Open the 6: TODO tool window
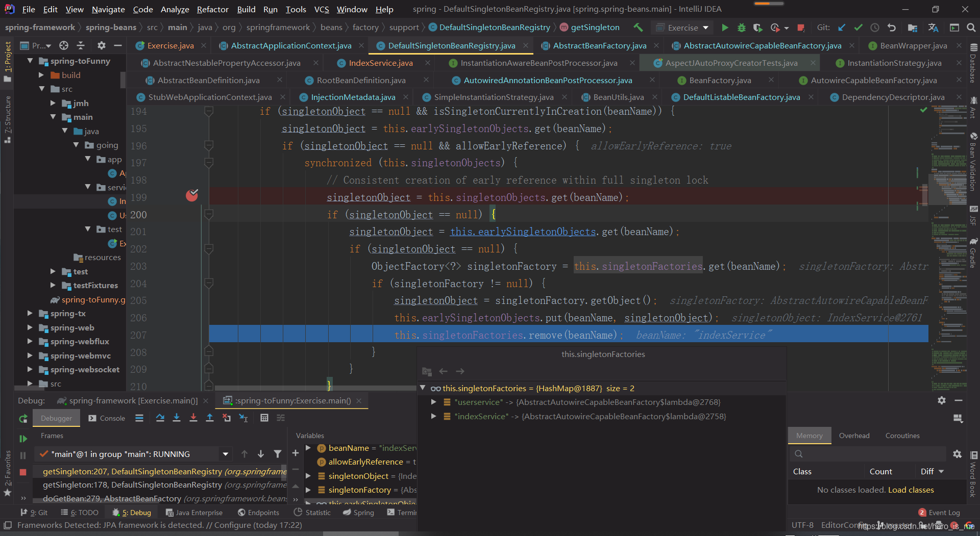 pos(79,513)
